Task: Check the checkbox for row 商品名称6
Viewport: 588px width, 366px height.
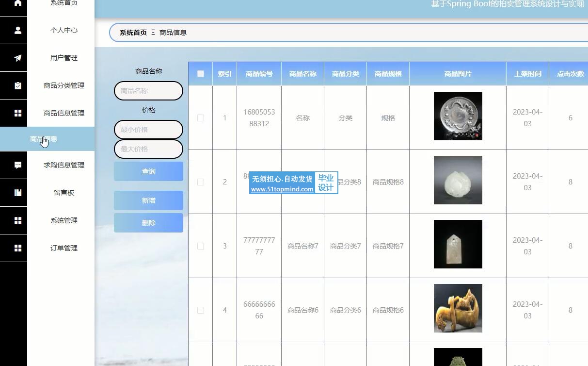Action: coord(201,310)
